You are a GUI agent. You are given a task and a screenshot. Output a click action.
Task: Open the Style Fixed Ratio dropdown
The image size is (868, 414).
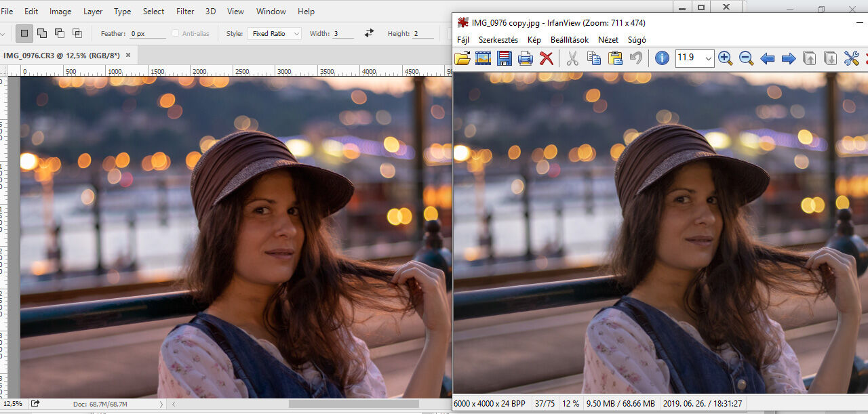275,33
